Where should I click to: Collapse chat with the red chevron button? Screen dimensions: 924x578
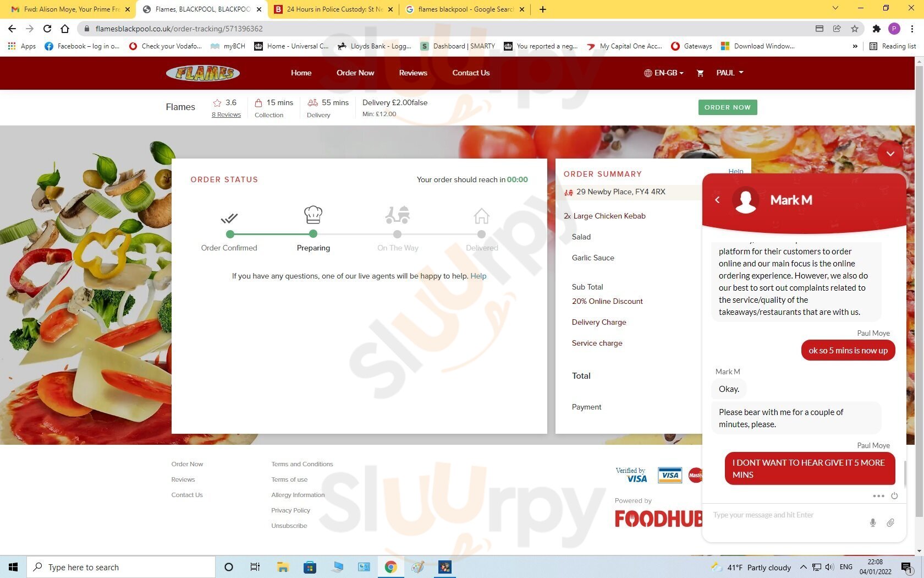pos(890,154)
